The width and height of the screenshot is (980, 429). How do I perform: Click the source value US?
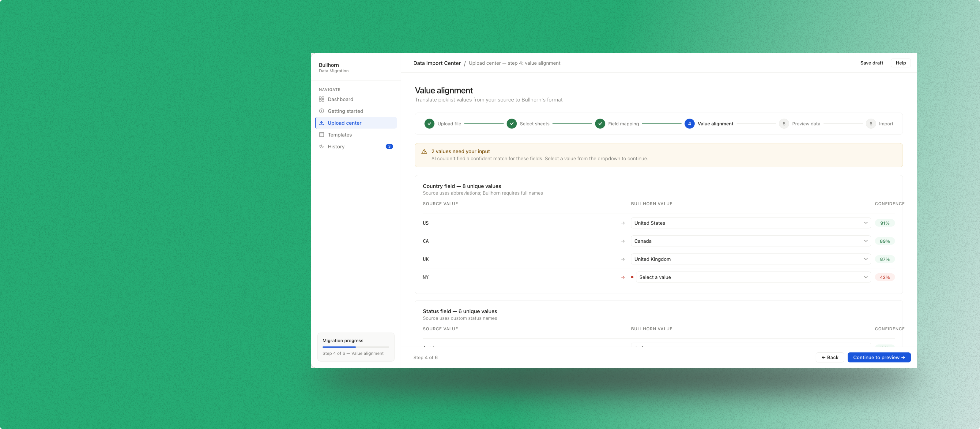click(426, 223)
